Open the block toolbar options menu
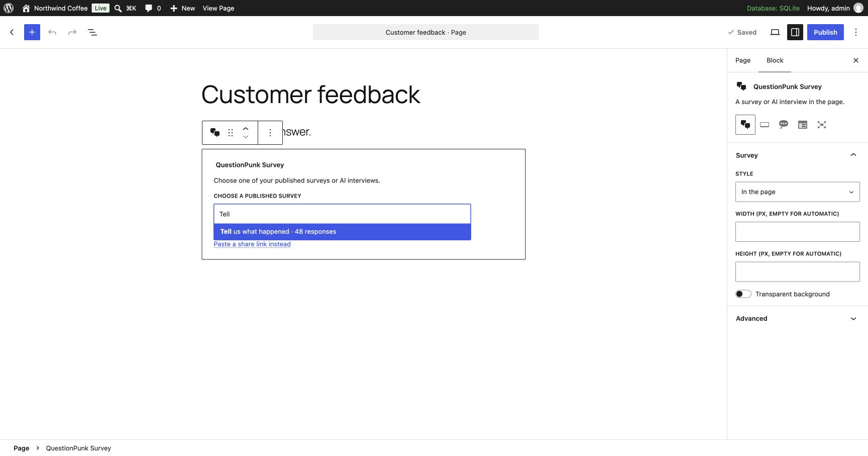This screenshot has height=456, width=868. pyautogui.click(x=270, y=133)
